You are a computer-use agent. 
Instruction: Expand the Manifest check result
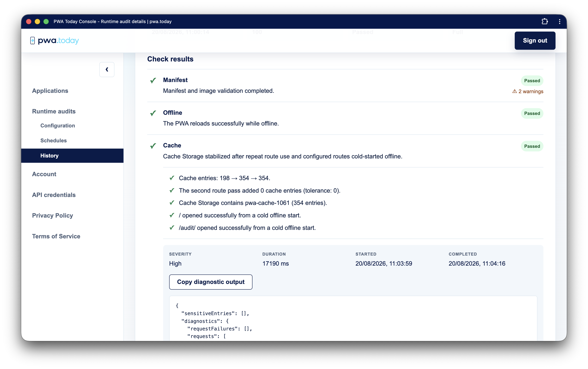click(x=345, y=85)
